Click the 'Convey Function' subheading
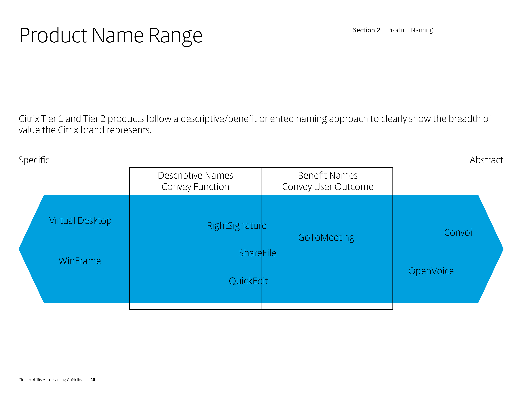The image size is (532, 399). 195,187
